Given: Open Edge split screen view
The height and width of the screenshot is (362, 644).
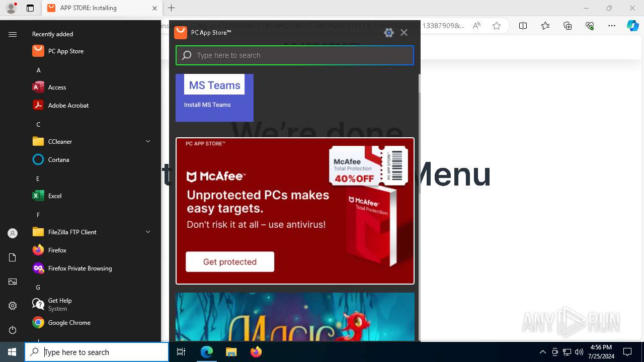Looking at the screenshot, I should pyautogui.click(x=523, y=26).
